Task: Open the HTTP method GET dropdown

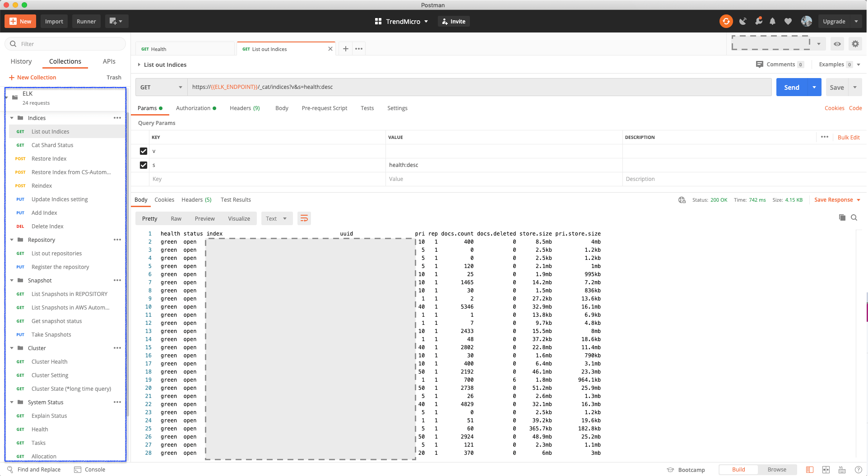Action: click(x=161, y=87)
